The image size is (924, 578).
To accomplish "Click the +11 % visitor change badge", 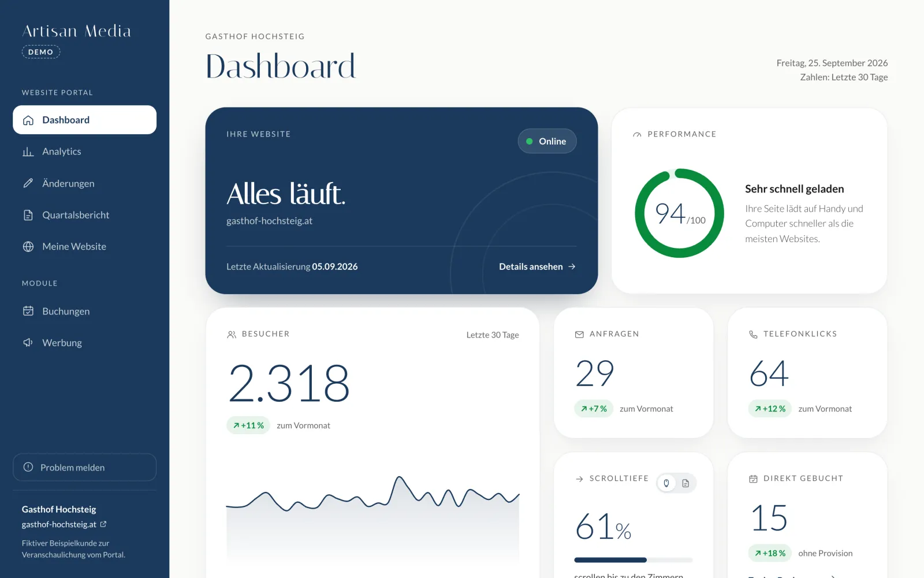I will 248,425.
